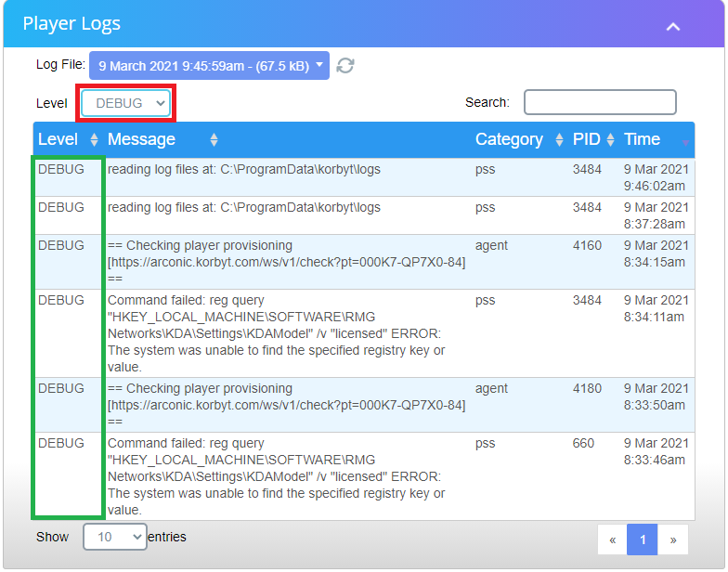This screenshot has height=572, width=728.
Task: Open the Log File dropdown
Action: (209, 65)
